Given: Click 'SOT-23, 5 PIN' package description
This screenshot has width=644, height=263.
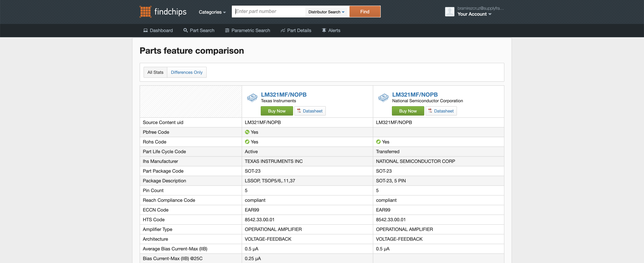Looking at the screenshot, I should pos(391,181).
